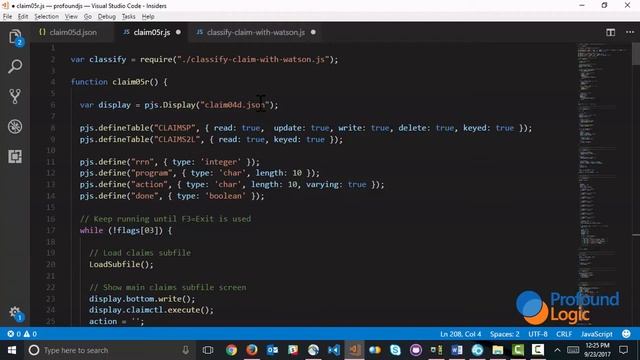This screenshot has width=640, height=360.
Task: Click unsaved dot on claim05r.js tab
Action: [178, 32]
